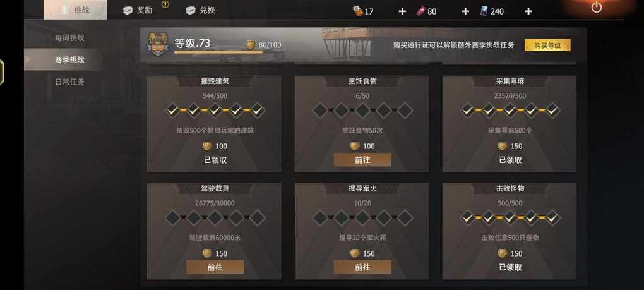Tap plus next to 80 currency

coord(465,11)
